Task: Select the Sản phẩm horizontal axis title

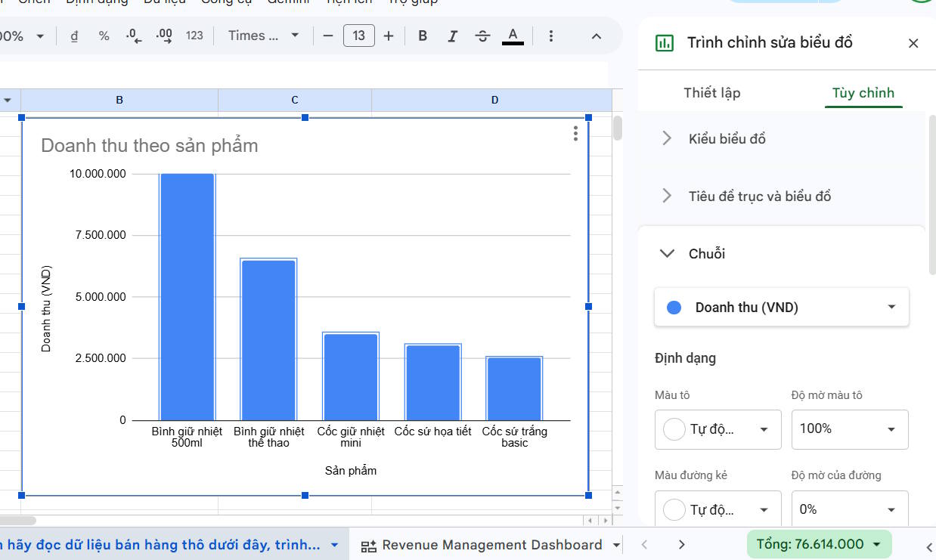Action: (x=351, y=471)
